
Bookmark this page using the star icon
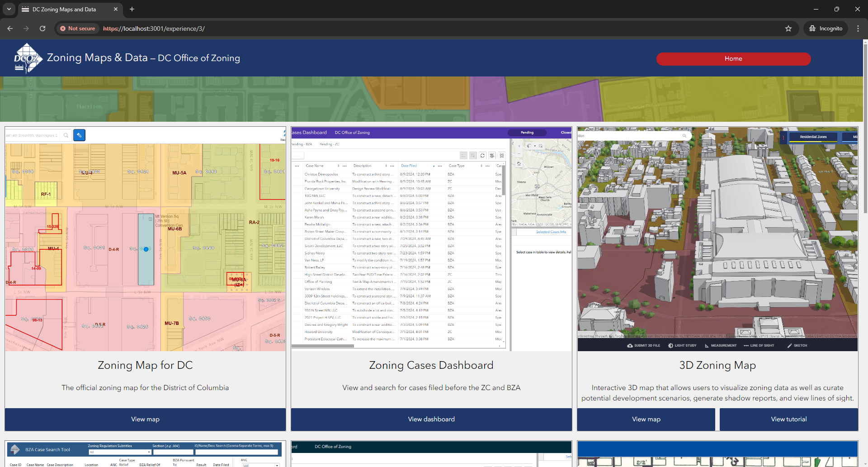pos(788,29)
